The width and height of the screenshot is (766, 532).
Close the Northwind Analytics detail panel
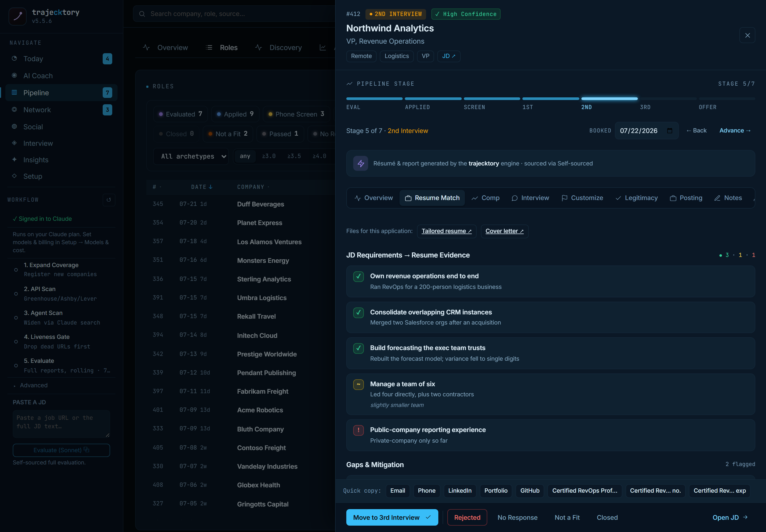[747, 35]
